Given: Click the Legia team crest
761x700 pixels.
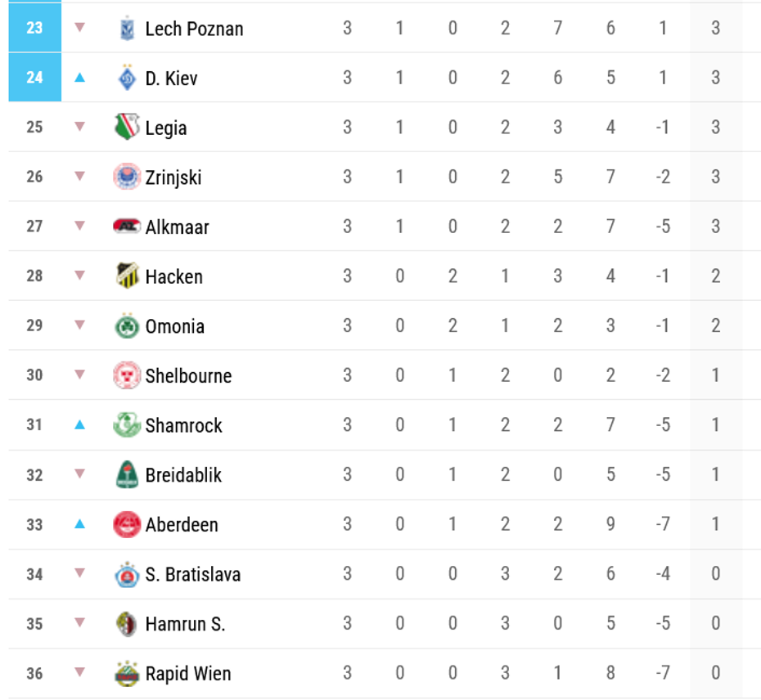Looking at the screenshot, I should click(x=126, y=128).
